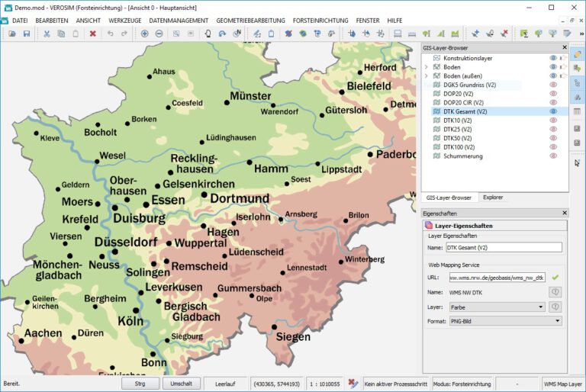The width and height of the screenshot is (586, 392).
Task: Click the zoom in (plus) toolbar icon
Action: (144, 34)
